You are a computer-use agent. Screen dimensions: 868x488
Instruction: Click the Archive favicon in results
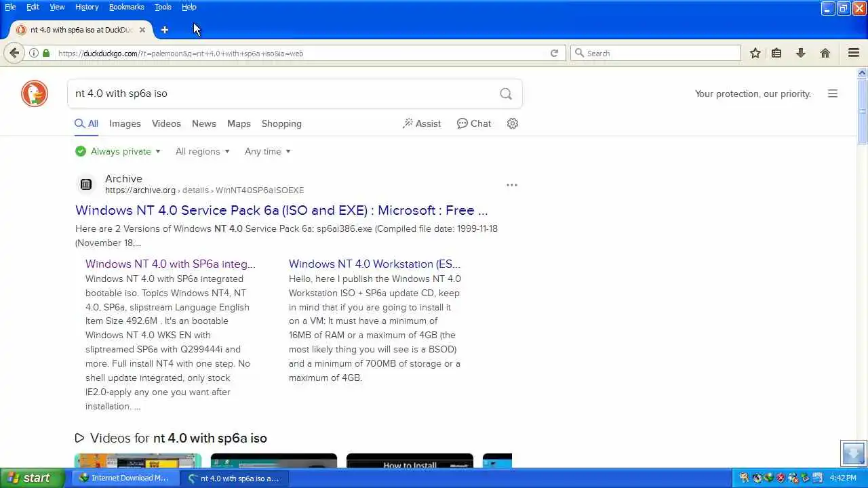(86, 184)
